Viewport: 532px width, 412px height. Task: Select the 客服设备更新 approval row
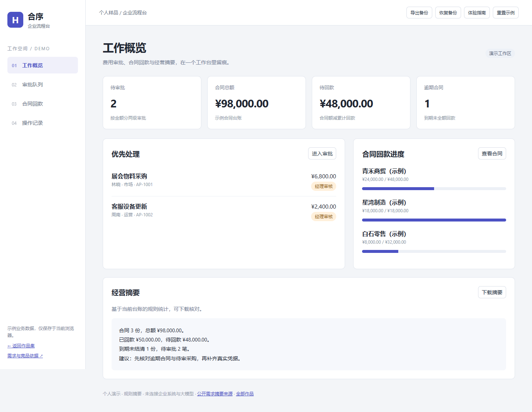224,212
